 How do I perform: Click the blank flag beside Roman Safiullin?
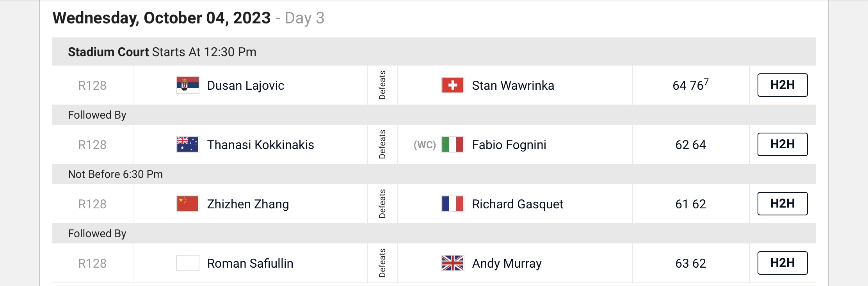tap(188, 263)
